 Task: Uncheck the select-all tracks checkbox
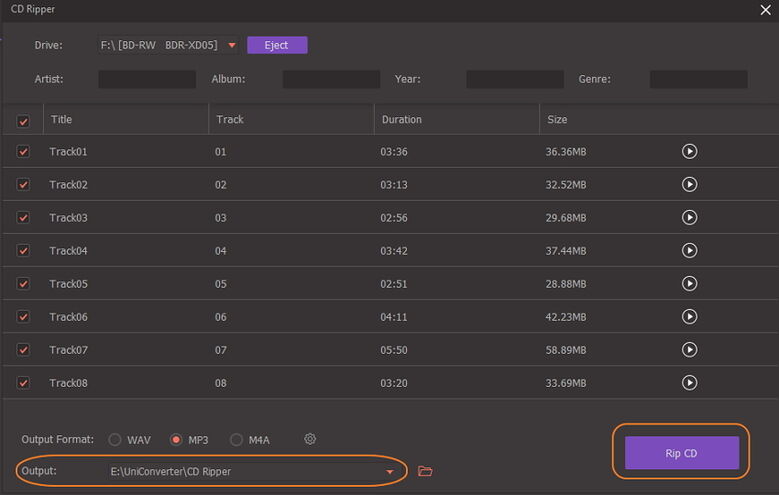tap(23, 121)
